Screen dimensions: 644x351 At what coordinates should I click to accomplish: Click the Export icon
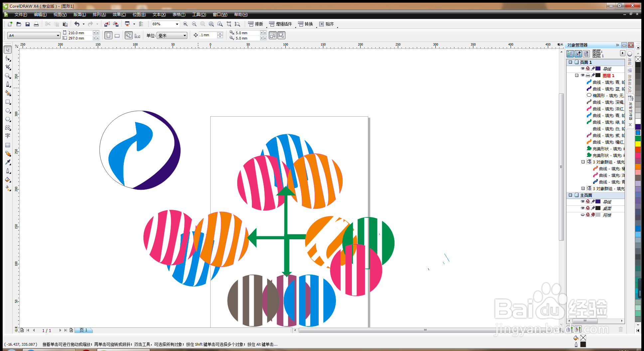click(116, 24)
